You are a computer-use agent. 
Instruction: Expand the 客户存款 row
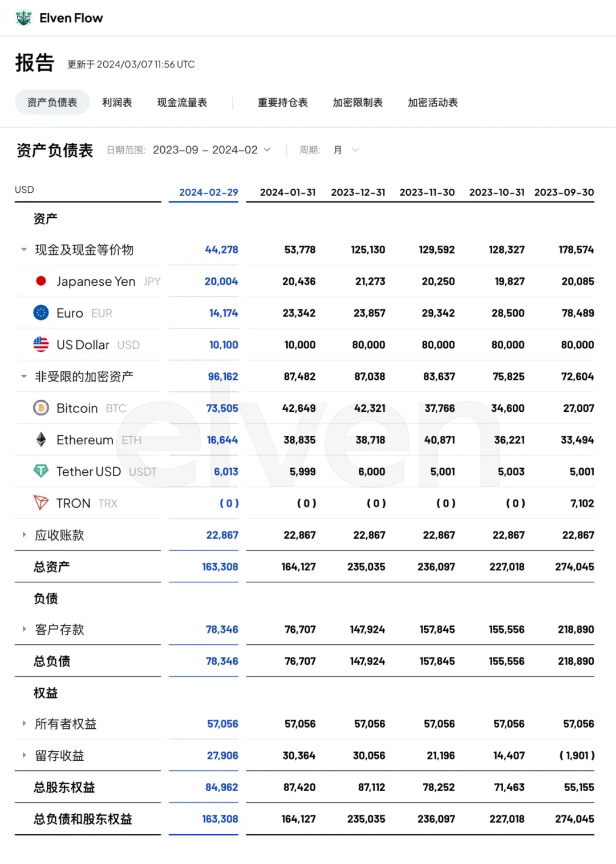[24, 629]
